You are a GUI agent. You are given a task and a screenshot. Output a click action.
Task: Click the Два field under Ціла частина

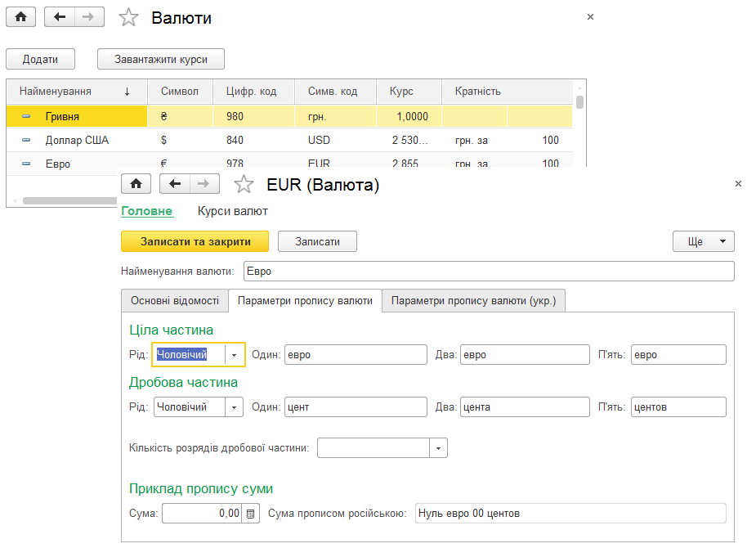pos(525,355)
